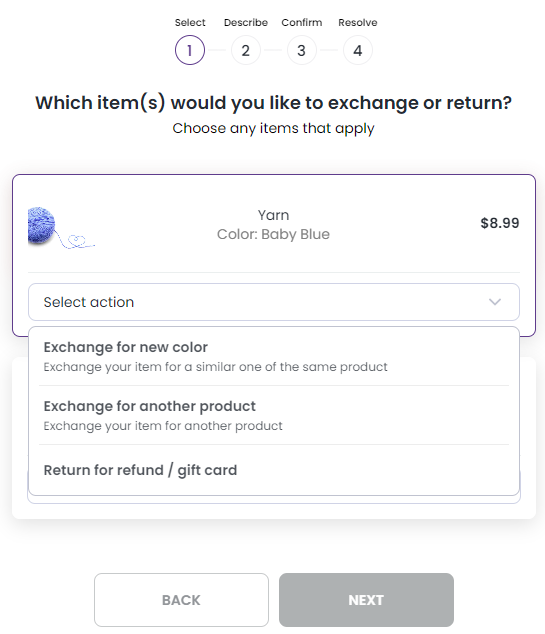This screenshot has height=634, width=545.
Task: Open the Select action dropdown field
Action: tap(274, 302)
